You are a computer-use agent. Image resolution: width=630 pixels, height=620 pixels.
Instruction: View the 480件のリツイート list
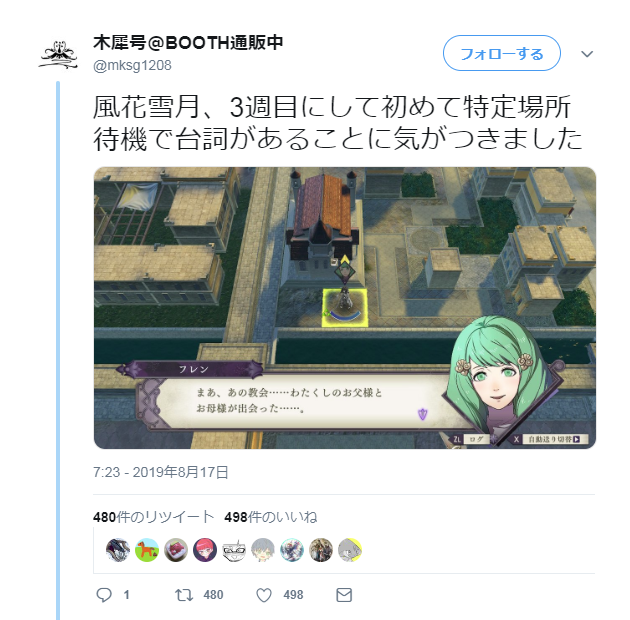tap(153, 517)
